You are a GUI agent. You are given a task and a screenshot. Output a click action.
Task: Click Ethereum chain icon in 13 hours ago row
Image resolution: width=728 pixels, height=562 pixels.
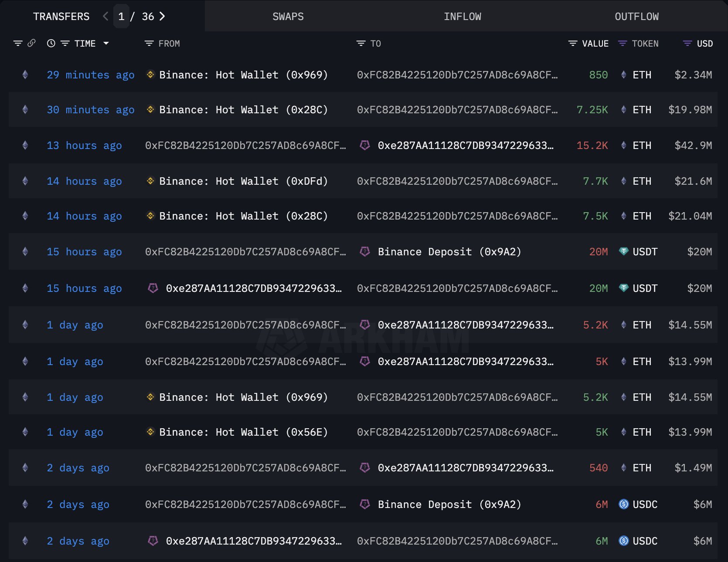(x=25, y=145)
